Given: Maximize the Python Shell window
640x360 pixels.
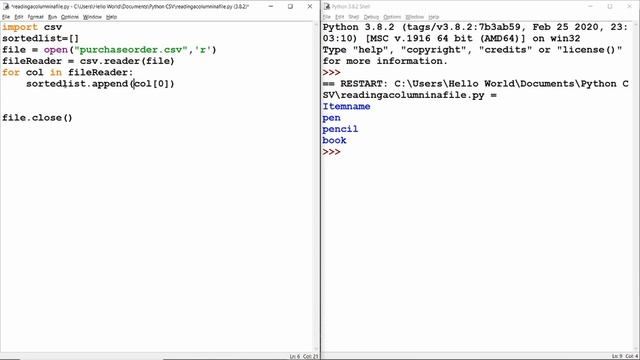Looking at the screenshot, I should [610, 7].
